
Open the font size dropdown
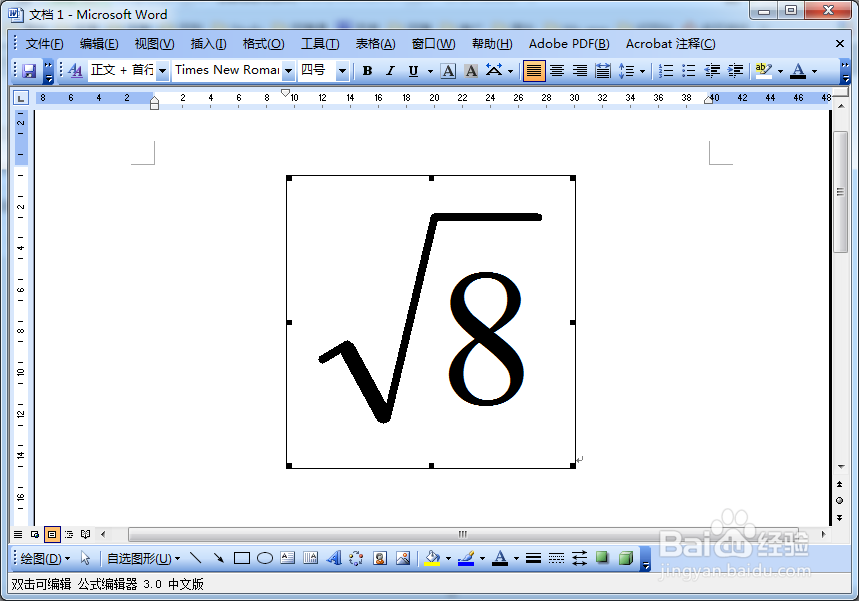click(x=342, y=71)
